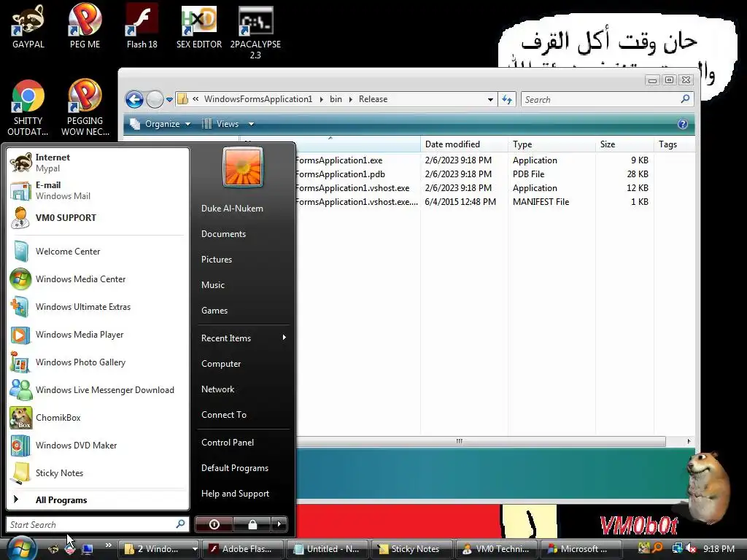Select the Chrome SHITTY OUTDAT... desktop icon
The image size is (747, 560).
(x=28, y=108)
